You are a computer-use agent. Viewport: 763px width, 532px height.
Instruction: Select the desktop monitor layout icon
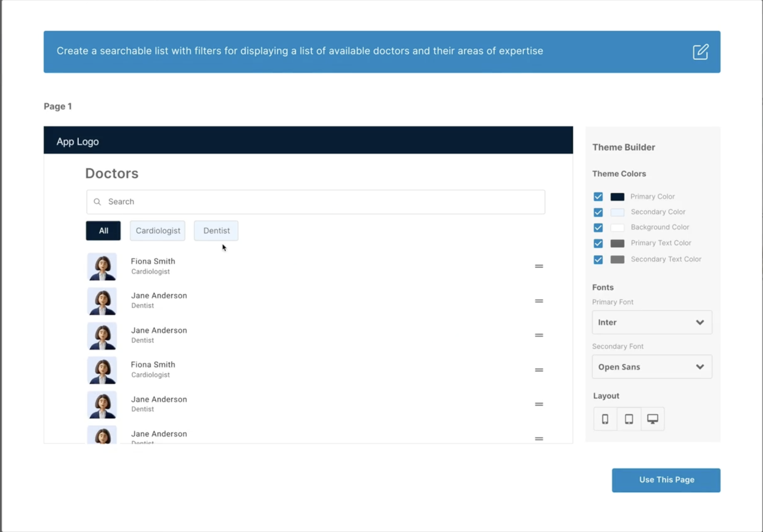pyautogui.click(x=652, y=419)
